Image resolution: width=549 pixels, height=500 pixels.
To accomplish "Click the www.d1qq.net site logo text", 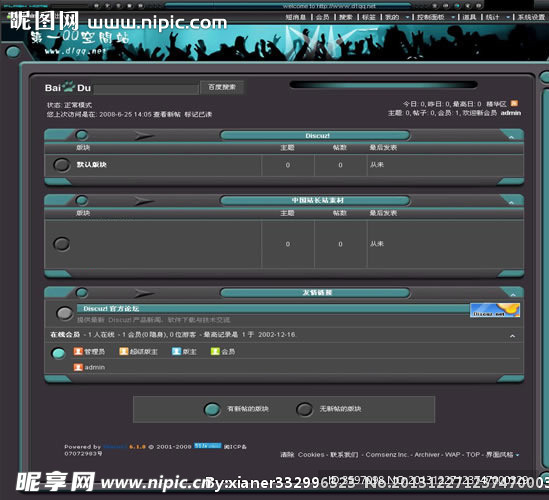I will [x=75, y=51].
